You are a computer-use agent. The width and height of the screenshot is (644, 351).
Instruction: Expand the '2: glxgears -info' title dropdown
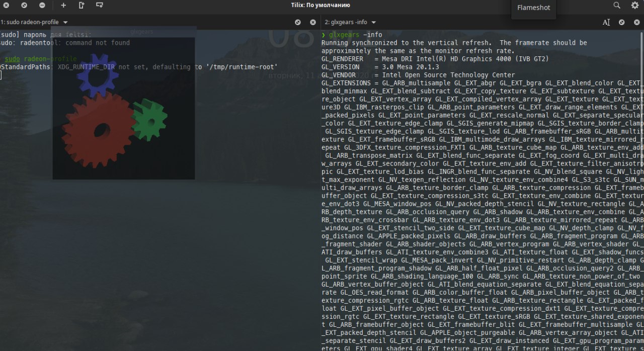pos(373,23)
